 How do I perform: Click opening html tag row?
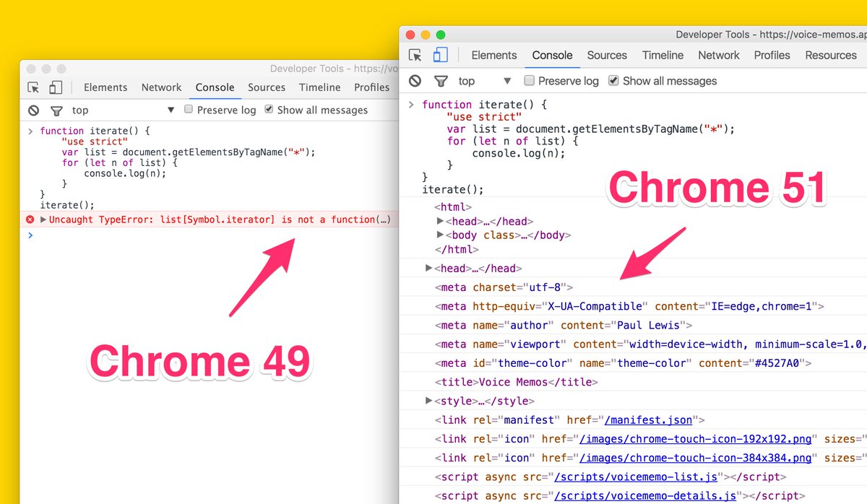(x=453, y=207)
